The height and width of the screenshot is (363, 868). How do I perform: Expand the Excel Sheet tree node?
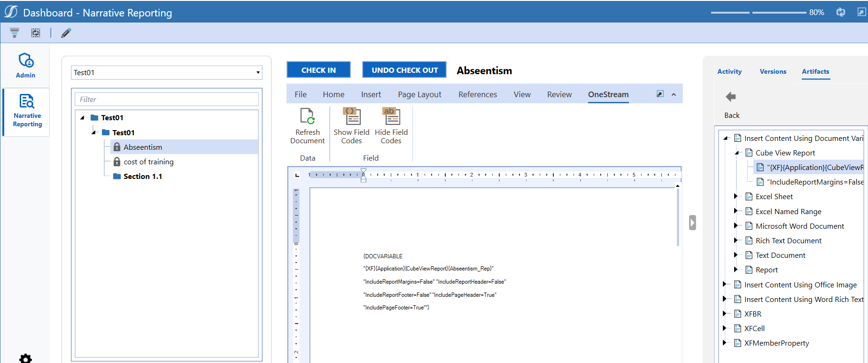[736, 196]
